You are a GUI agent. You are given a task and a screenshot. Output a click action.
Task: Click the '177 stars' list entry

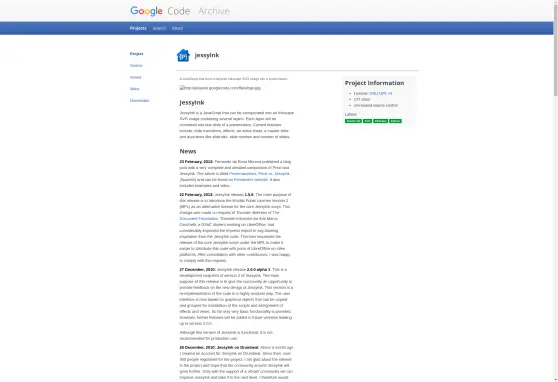[x=362, y=99]
